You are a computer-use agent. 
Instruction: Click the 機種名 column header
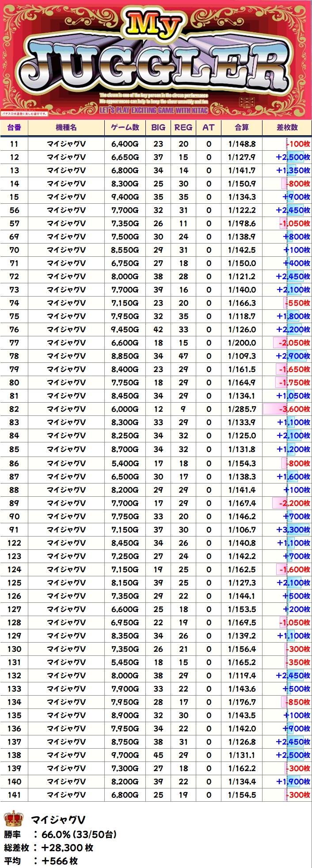tap(66, 128)
